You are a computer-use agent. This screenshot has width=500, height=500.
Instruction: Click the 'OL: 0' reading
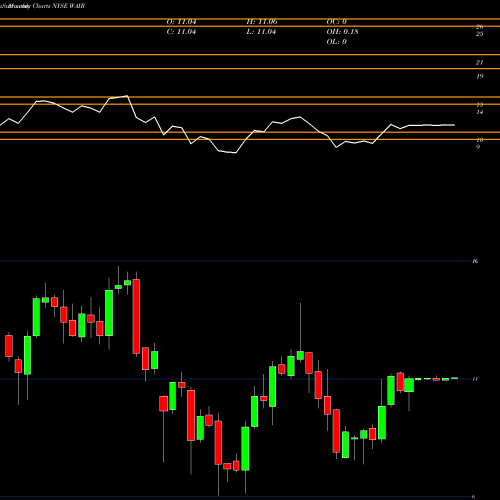click(337, 42)
